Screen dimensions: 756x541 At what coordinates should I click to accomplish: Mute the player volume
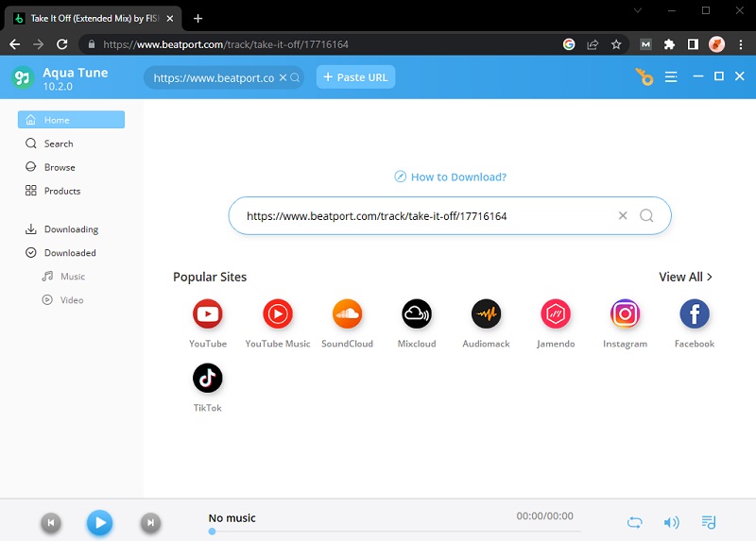pyautogui.click(x=671, y=522)
